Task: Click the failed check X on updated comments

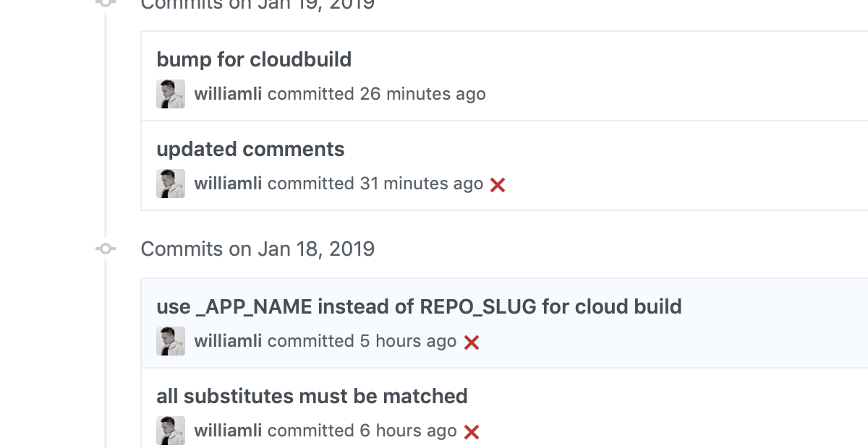Action: pos(497,184)
